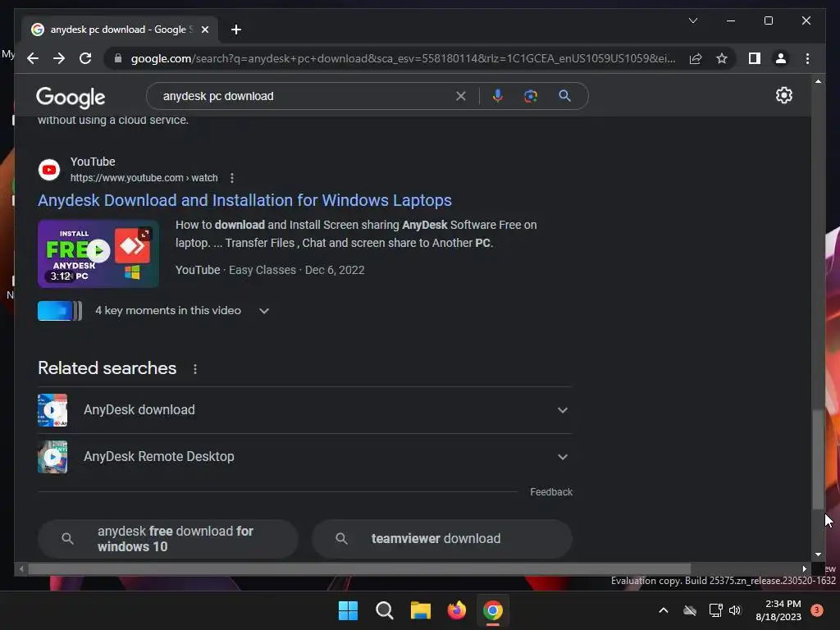Bookmark this tab with star icon

[x=722, y=58]
